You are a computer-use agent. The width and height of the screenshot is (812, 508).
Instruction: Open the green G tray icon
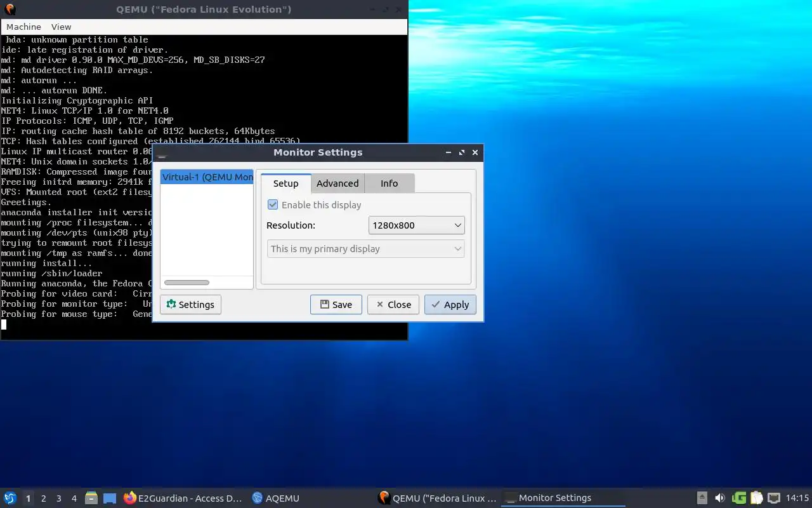pyautogui.click(x=738, y=498)
